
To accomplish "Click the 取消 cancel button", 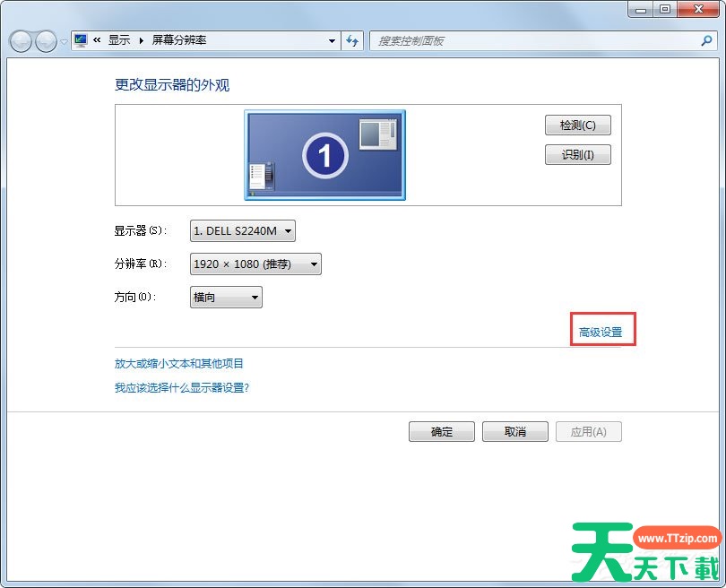I will tap(515, 431).
